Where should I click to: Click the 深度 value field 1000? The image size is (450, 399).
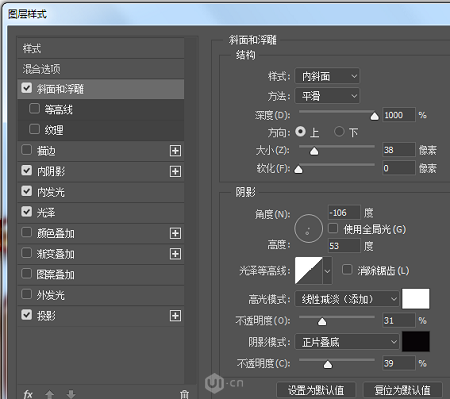399,115
